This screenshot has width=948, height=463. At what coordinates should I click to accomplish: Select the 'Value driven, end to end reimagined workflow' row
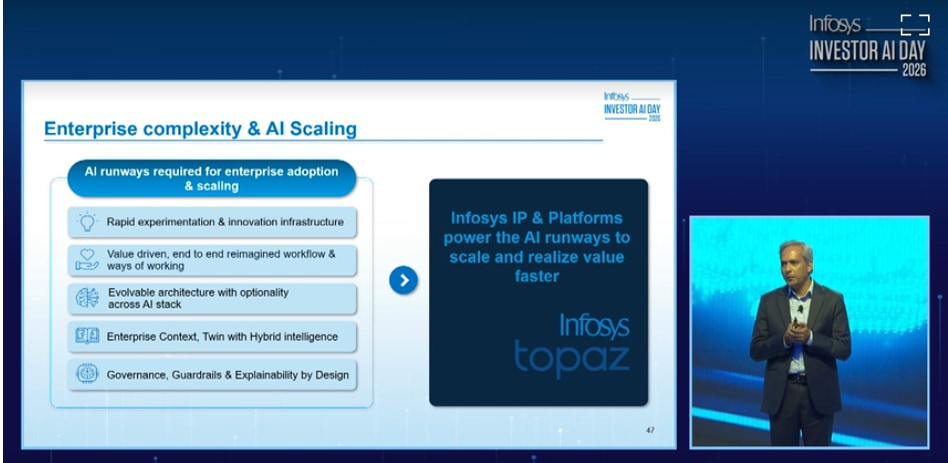(221, 260)
